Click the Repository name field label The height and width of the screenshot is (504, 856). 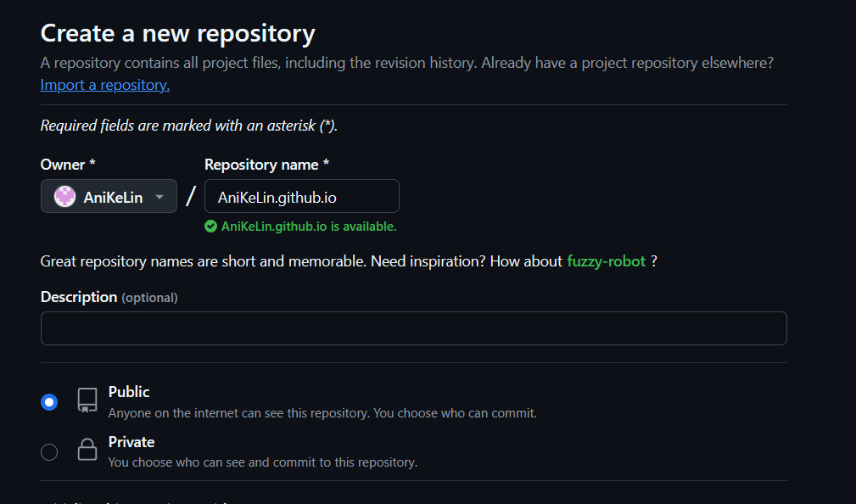tap(266, 164)
